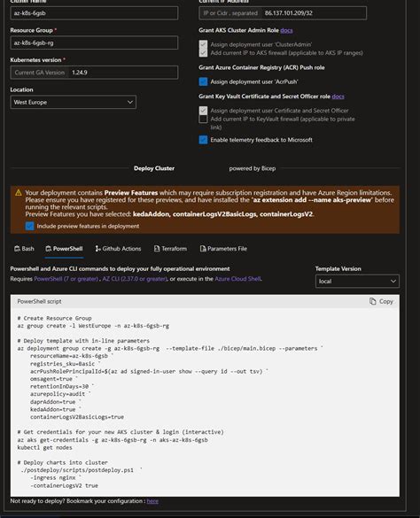Open the Github Actions tab
420x518 pixels.
pos(118,249)
